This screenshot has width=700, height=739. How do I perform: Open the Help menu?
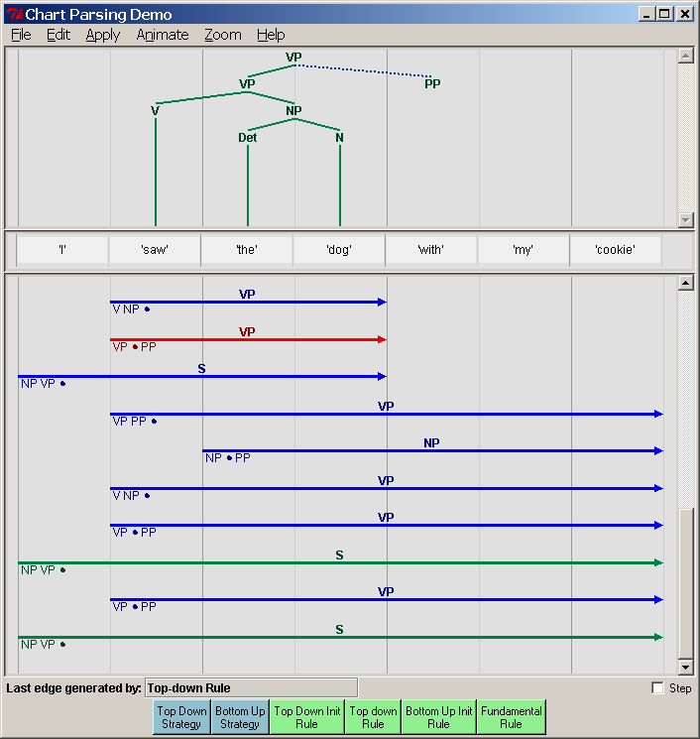click(271, 35)
